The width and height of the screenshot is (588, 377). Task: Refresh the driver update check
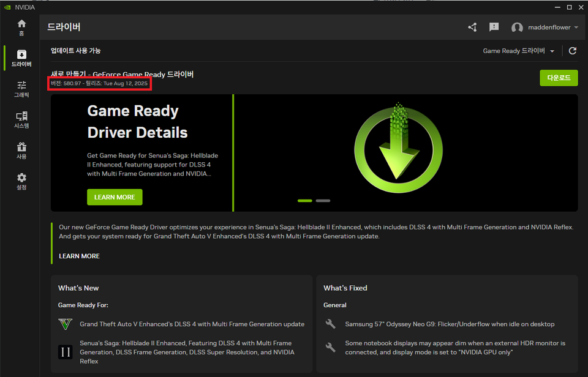click(x=572, y=51)
